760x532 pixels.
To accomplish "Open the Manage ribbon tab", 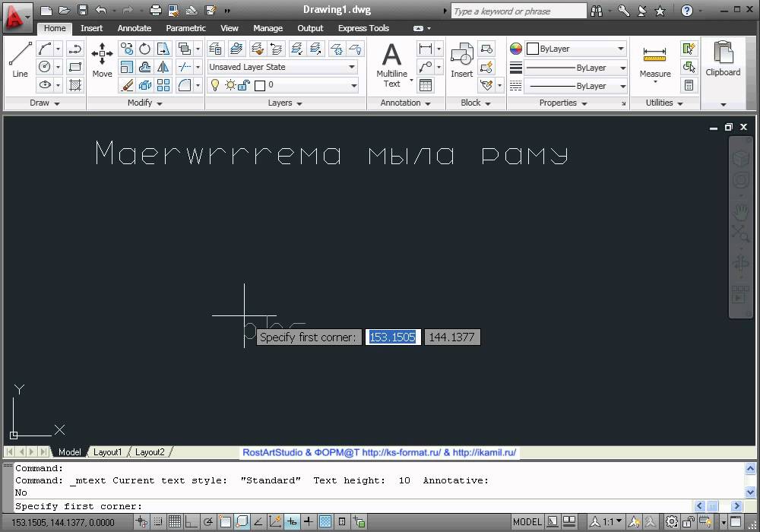I will pos(268,28).
